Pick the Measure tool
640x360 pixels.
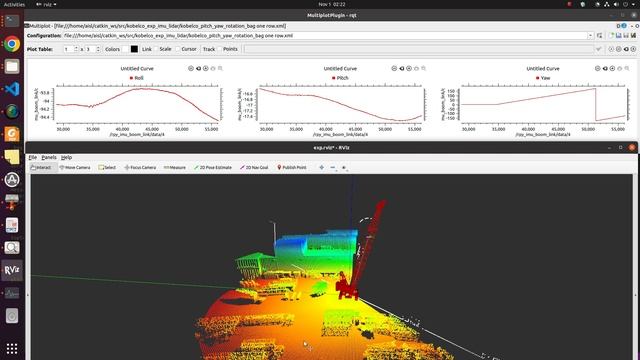pos(174,167)
